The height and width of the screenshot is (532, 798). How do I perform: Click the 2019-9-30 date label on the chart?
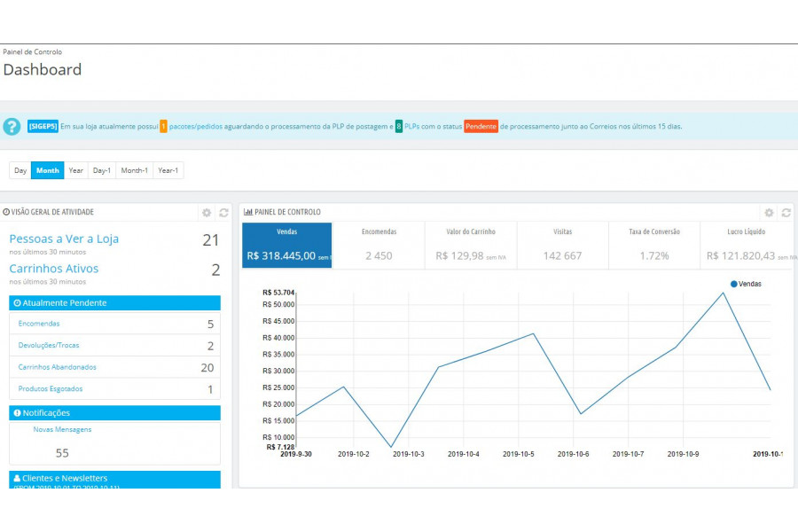click(295, 454)
